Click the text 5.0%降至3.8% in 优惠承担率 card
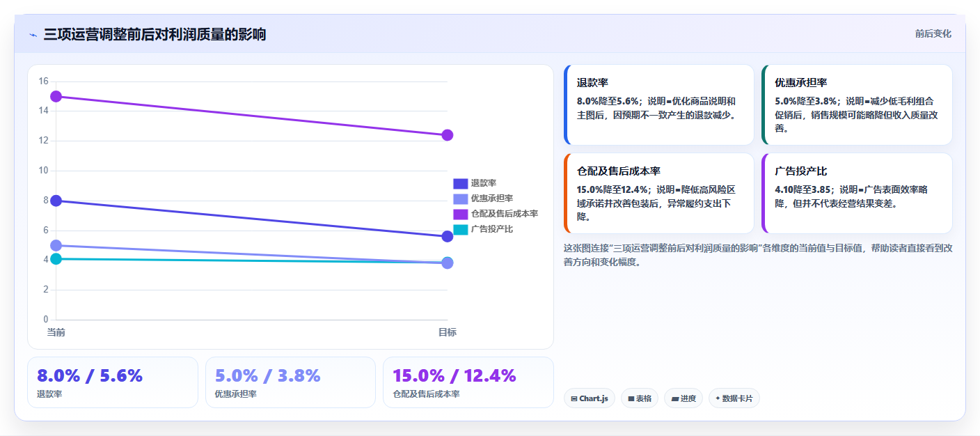This screenshot has height=436, width=980. [805, 101]
